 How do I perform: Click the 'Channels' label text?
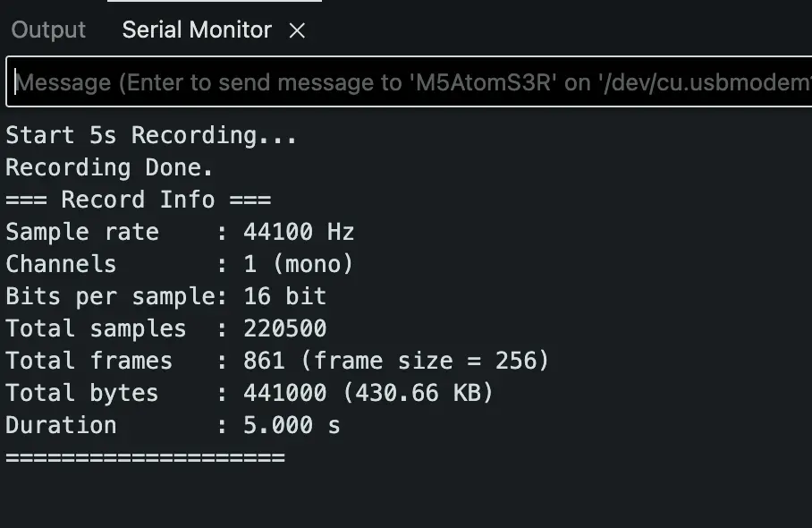click(61, 264)
